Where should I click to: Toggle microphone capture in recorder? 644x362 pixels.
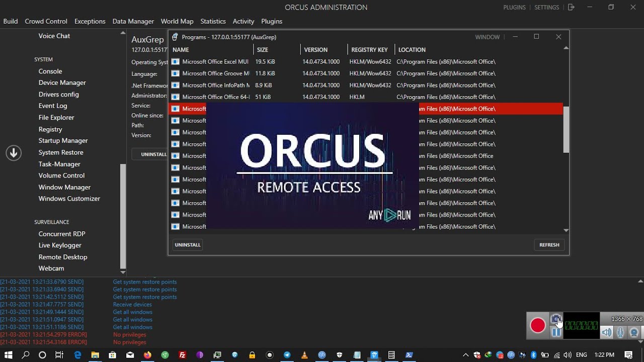[621, 332]
